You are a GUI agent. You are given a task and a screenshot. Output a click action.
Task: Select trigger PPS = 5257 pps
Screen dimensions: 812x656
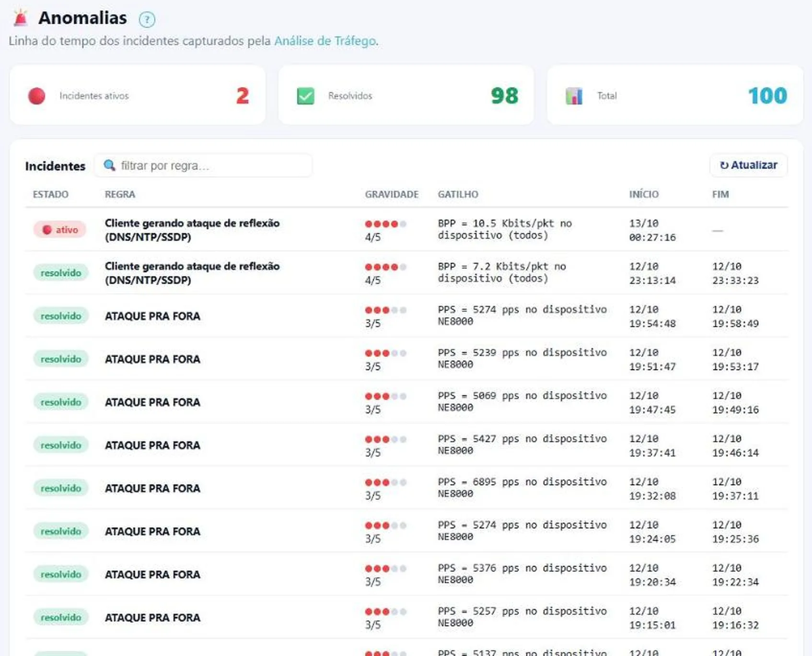coord(522,617)
